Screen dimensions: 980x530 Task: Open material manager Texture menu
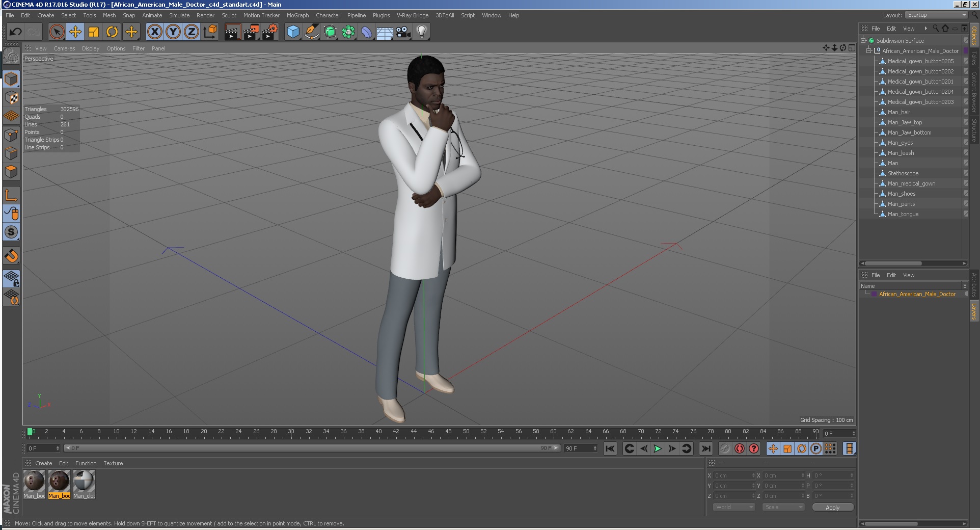113,463
